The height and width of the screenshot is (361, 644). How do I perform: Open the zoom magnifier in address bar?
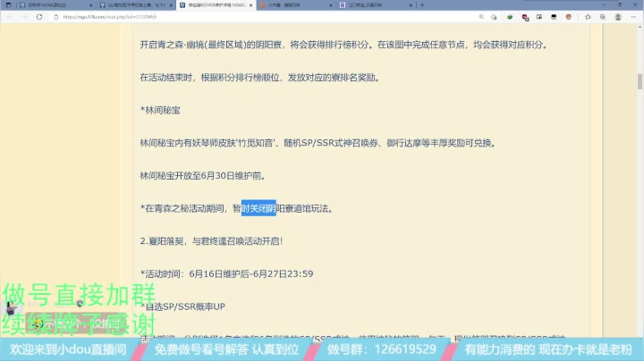coord(481,17)
